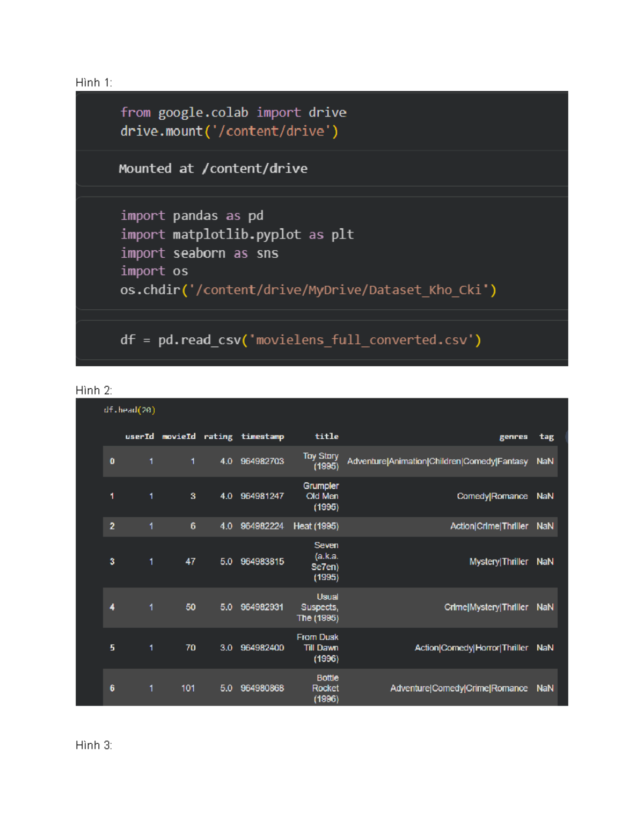Click movieId value 101

(x=188, y=688)
